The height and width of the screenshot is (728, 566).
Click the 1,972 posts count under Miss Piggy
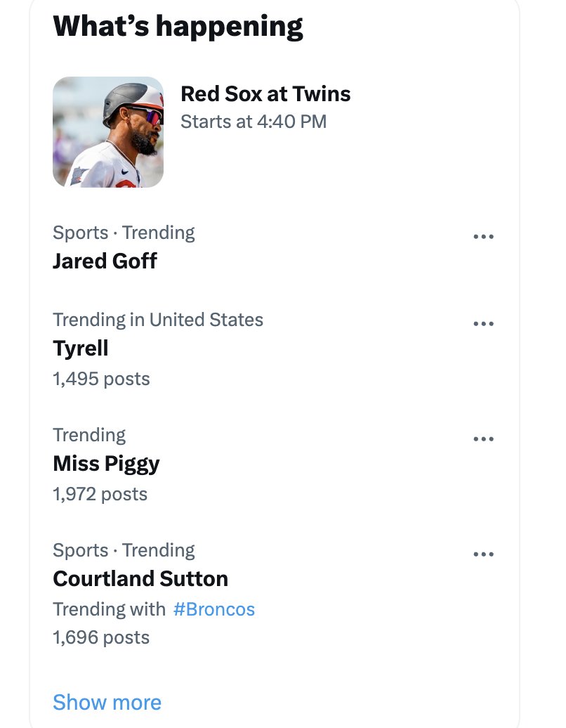click(x=100, y=494)
